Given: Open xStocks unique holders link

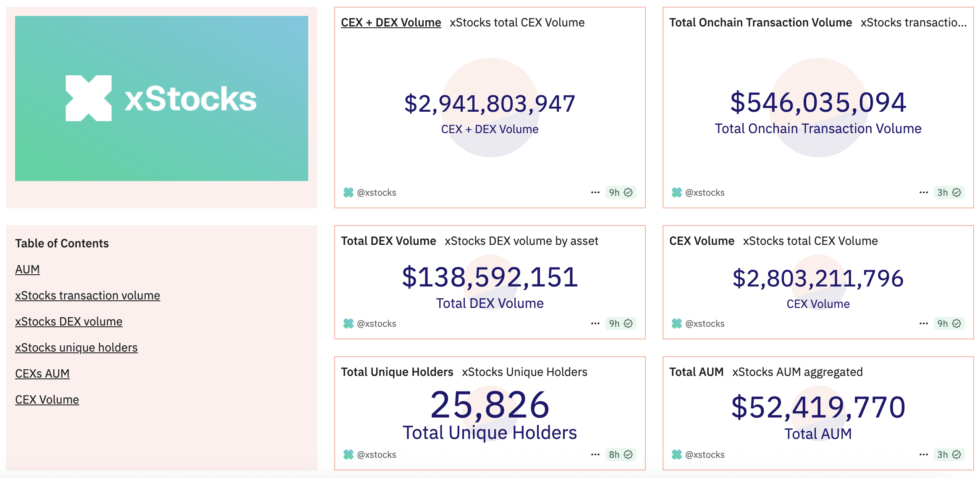Looking at the screenshot, I should (x=76, y=347).
